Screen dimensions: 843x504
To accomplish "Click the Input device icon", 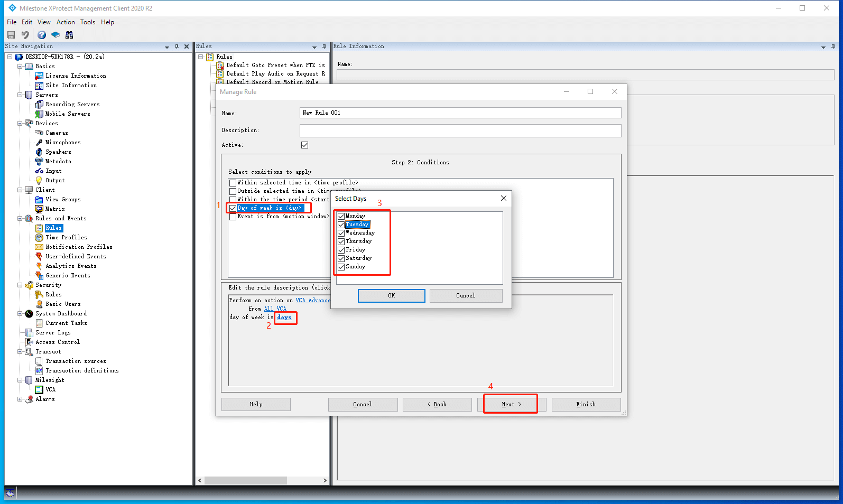I will click(x=39, y=171).
